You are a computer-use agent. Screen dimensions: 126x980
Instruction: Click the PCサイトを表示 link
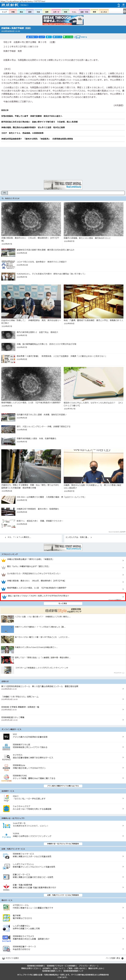click(x=11, y=958)
